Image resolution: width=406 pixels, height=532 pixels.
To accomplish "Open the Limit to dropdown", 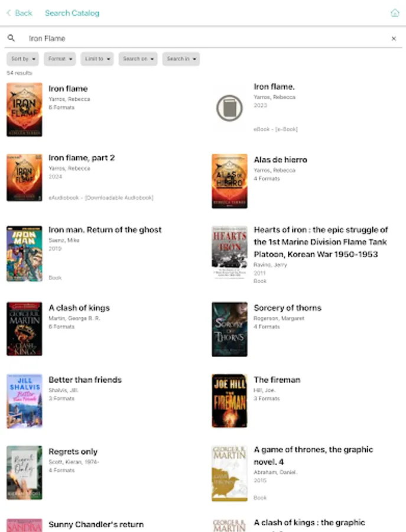I will click(97, 59).
